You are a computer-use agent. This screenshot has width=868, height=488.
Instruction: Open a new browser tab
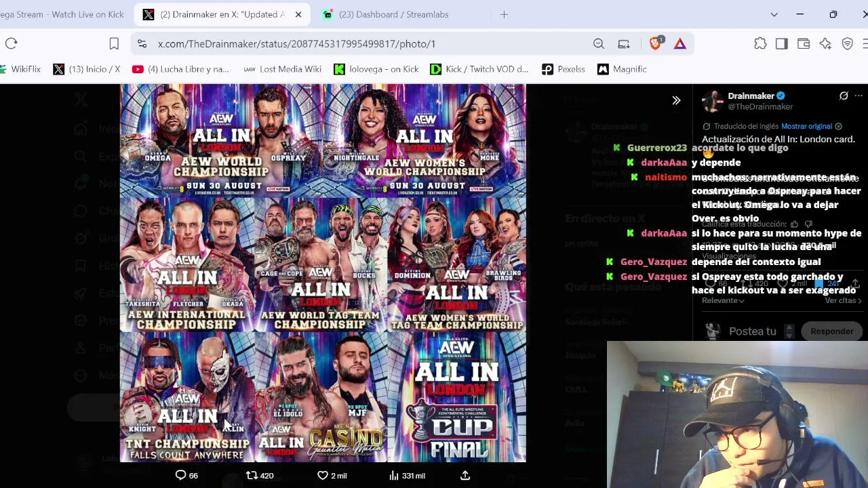pos(504,14)
